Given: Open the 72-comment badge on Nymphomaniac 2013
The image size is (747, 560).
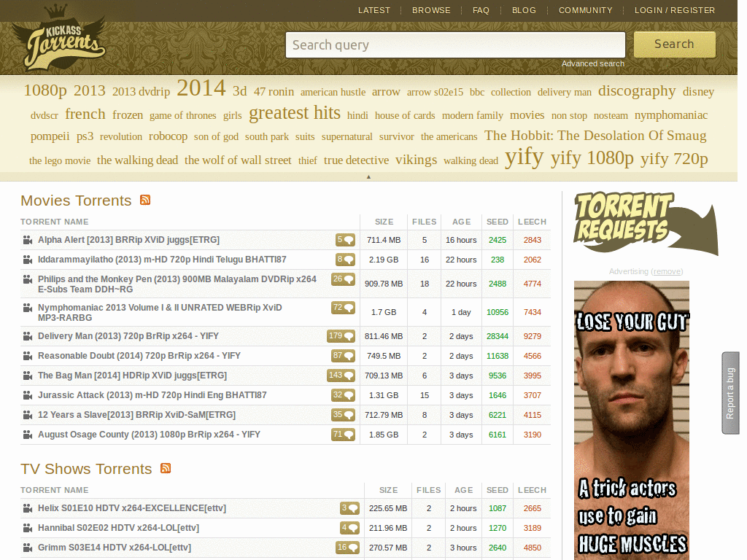Looking at the screenshot, I should click(x=343, y=308).
